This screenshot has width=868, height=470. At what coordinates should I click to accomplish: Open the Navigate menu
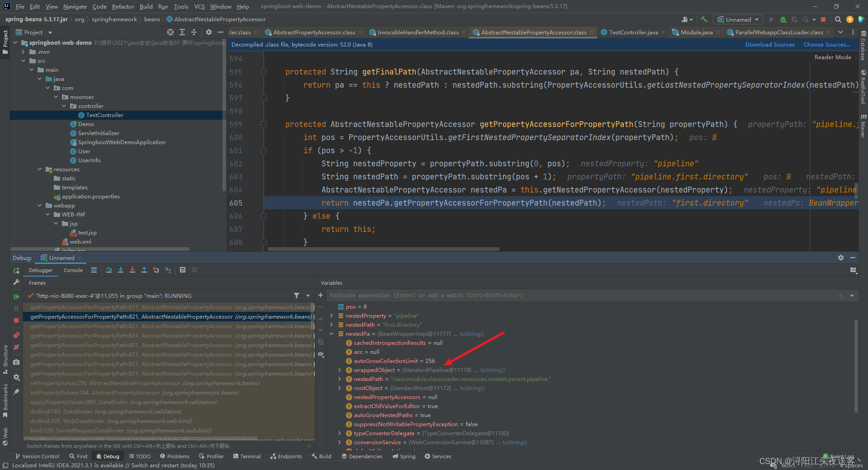click(75, 6)
